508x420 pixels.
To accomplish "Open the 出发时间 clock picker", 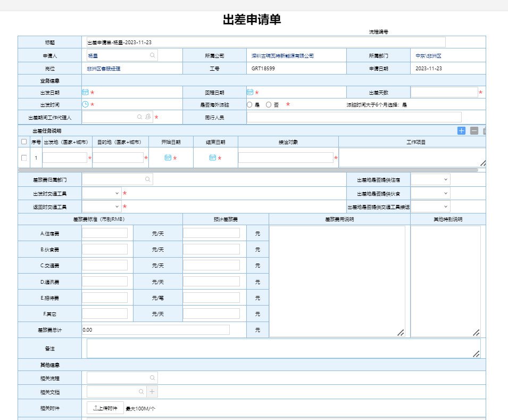I will pyautogui.click(x=85, y=104).
